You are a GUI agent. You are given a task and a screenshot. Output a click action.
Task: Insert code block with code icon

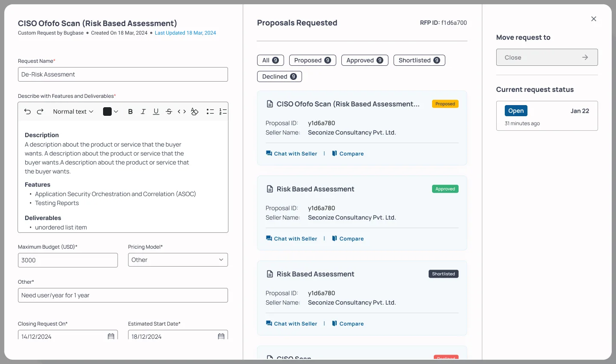click(182, 112)
